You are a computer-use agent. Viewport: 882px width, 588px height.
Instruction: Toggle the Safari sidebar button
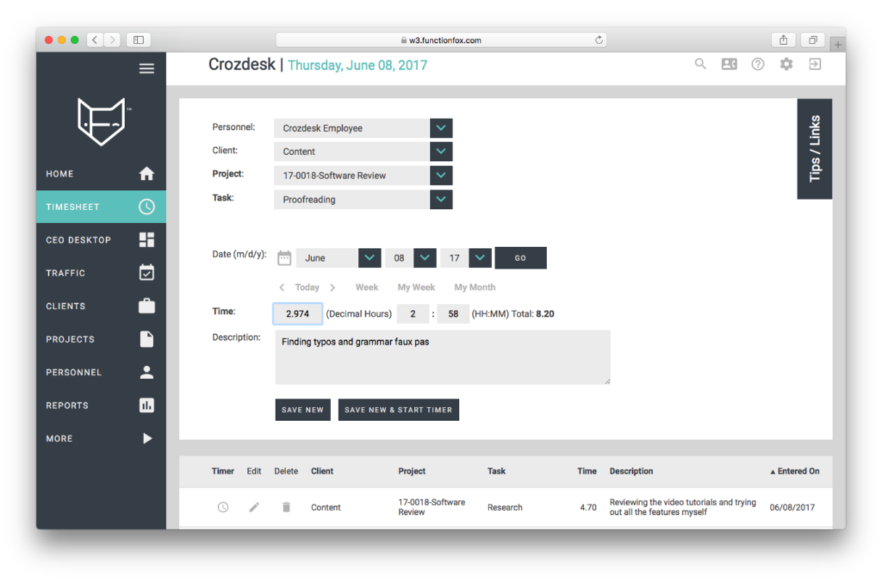[138, 40]
